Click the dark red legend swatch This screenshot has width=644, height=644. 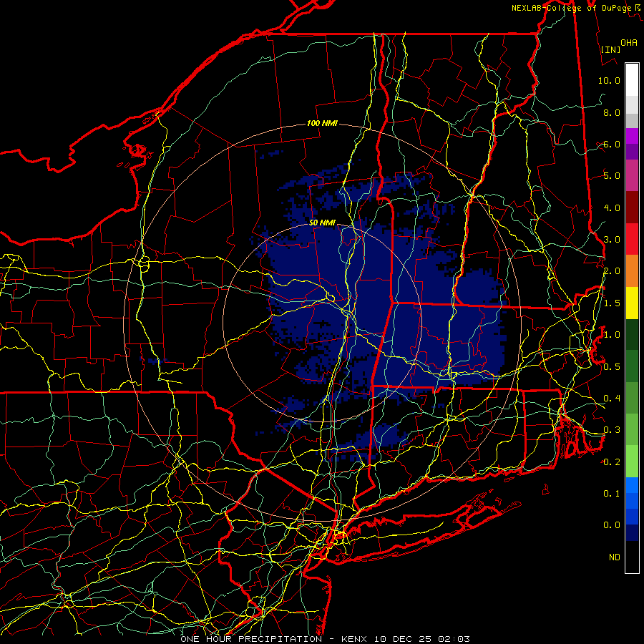pyautogui.click(x=632, y=208)
